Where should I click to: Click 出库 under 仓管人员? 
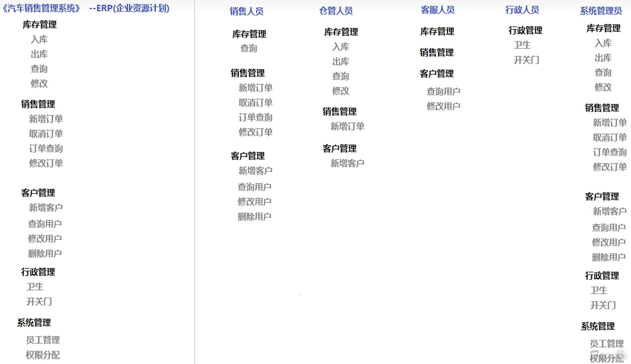click(341, 62)
